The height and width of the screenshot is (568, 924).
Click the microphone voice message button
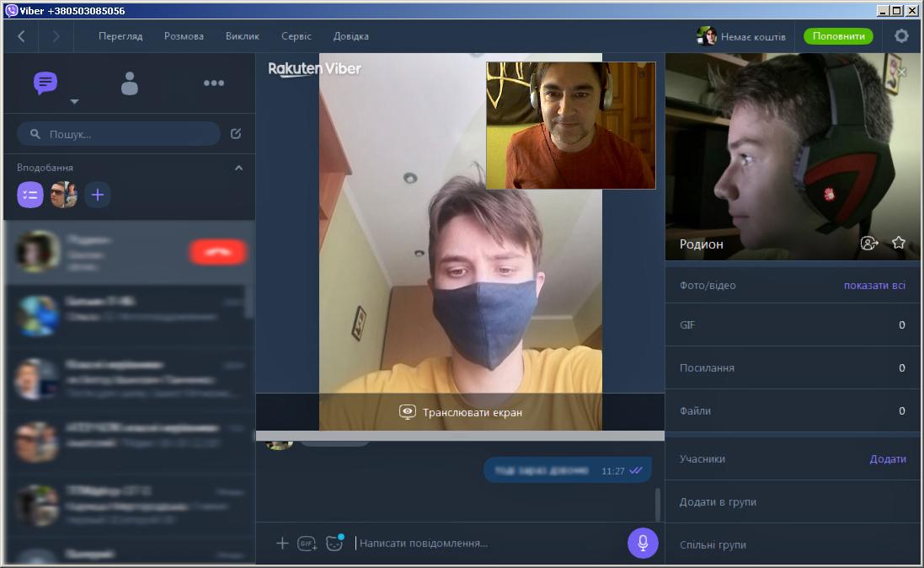pyautogui.click(x=643, y=543)
